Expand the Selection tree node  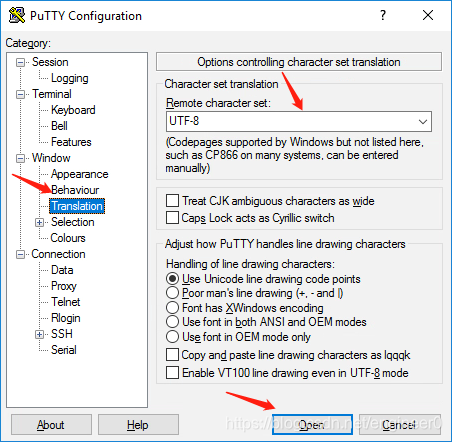[x=39, y=222]
